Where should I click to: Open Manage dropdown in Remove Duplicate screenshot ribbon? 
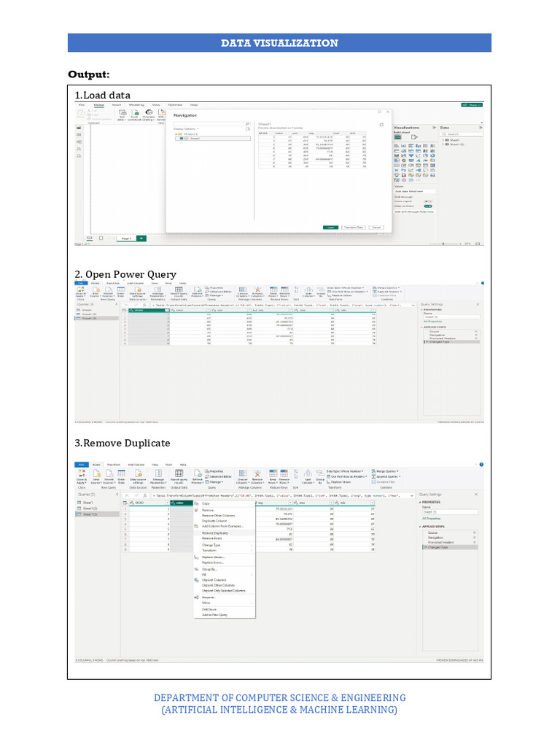pos(214,482)
